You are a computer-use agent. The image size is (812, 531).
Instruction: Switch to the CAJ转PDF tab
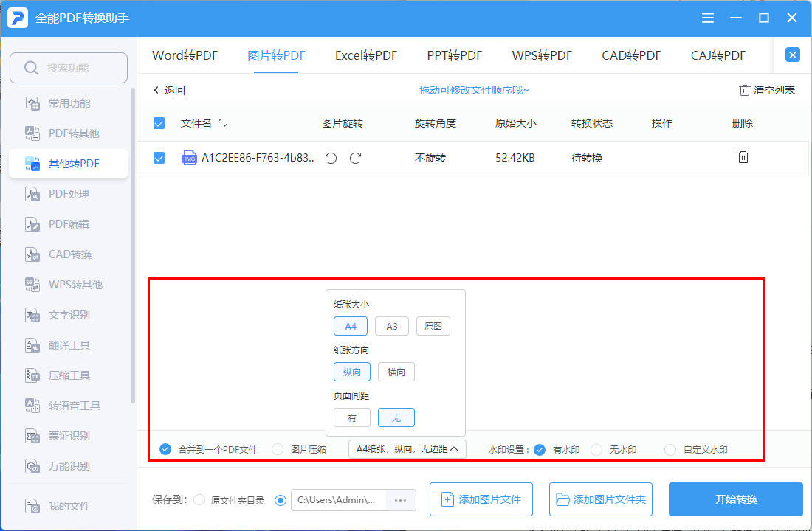717,55
